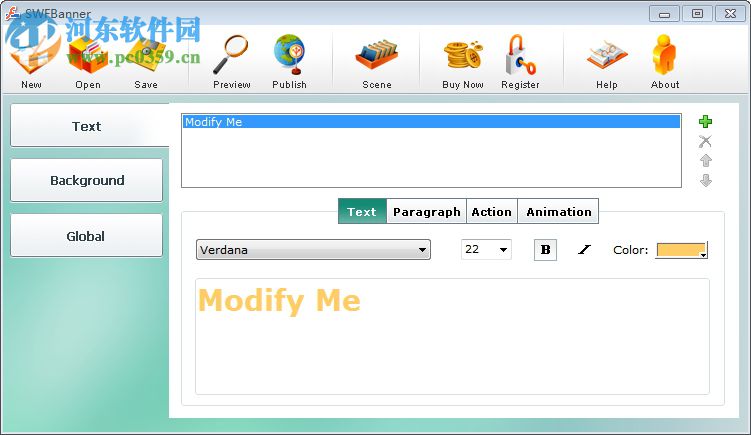This screenshot has height=435, width=751.
Task: Save the project with the Save icon
Action: coord(146,60)
